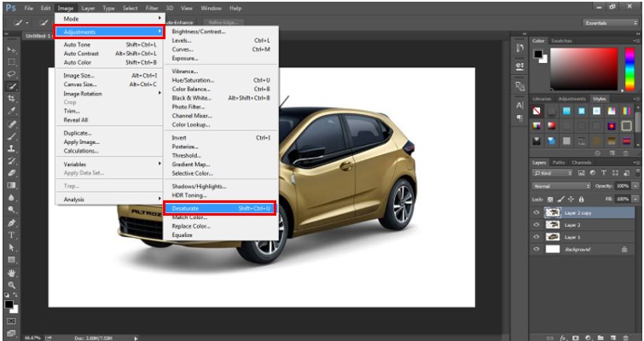Viewport: 644px width, 341px height.
Task: Switch to the Adjustments panel tab
Action: point(571,99)
